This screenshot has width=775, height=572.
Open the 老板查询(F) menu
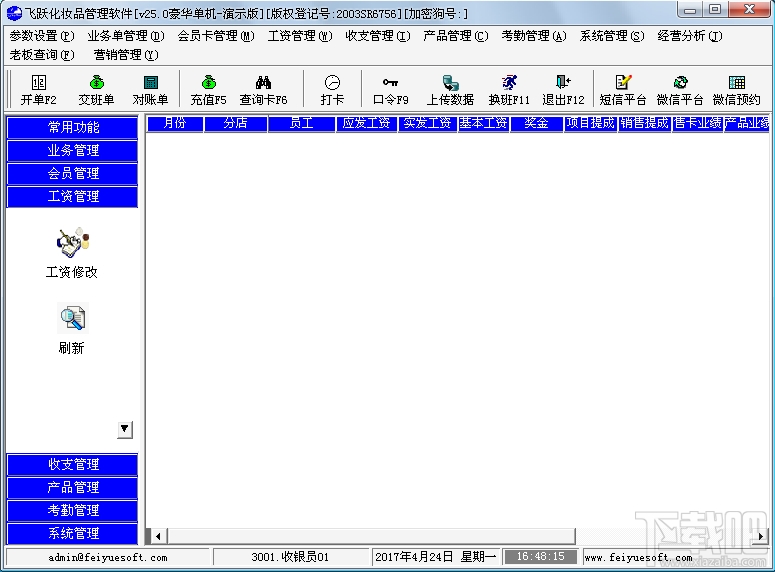[x=42, y=55]
